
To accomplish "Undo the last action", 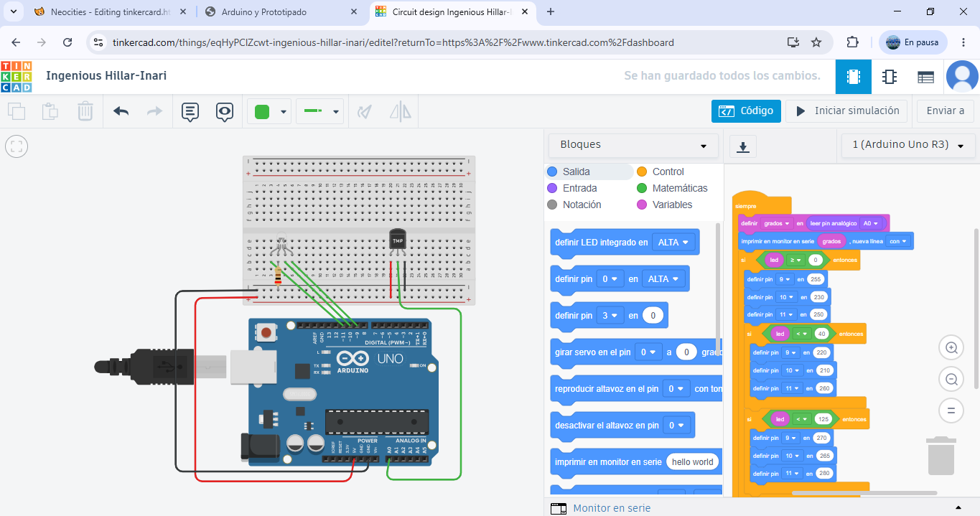I will pos(121,111).
